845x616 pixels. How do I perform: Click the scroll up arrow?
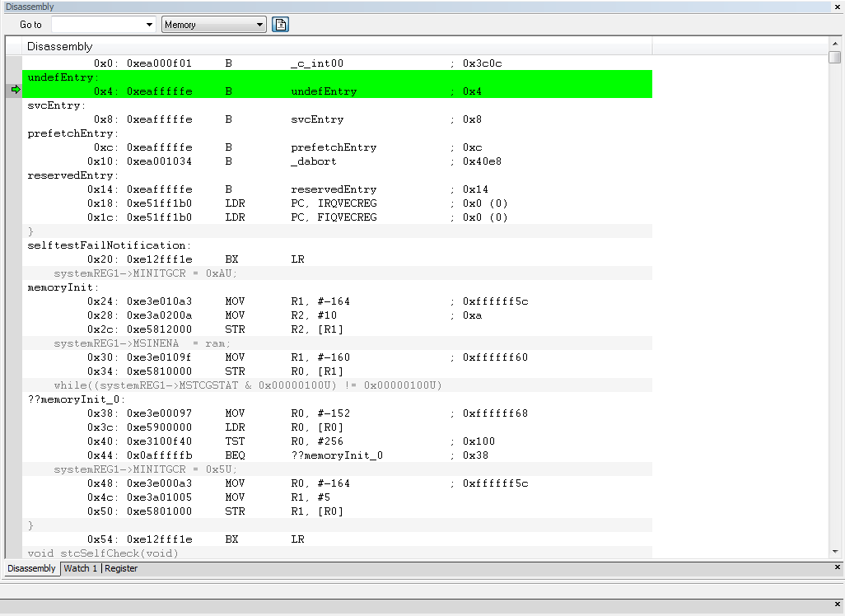point(835,43)
